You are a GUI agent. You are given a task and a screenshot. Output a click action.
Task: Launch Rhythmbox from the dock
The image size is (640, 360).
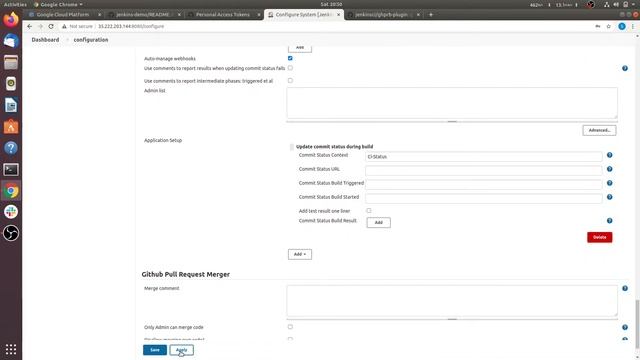pos(11,84)
